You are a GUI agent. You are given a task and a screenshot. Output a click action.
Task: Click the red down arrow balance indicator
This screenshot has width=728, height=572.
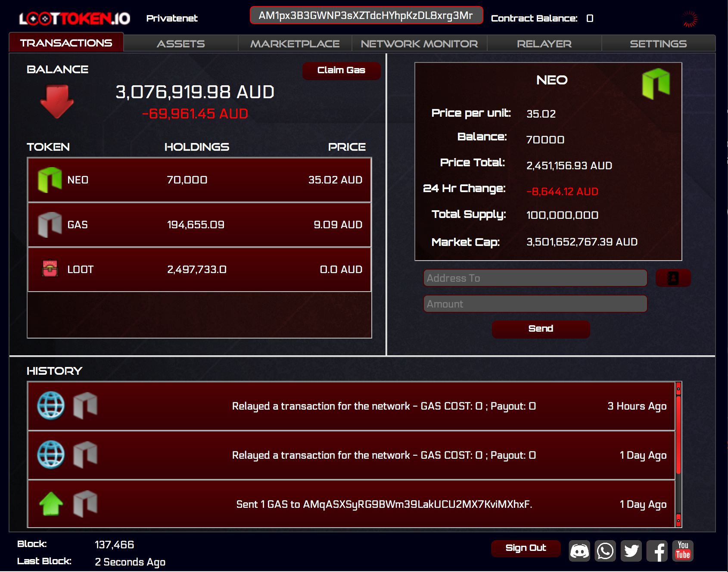click(x=57, y=102)
